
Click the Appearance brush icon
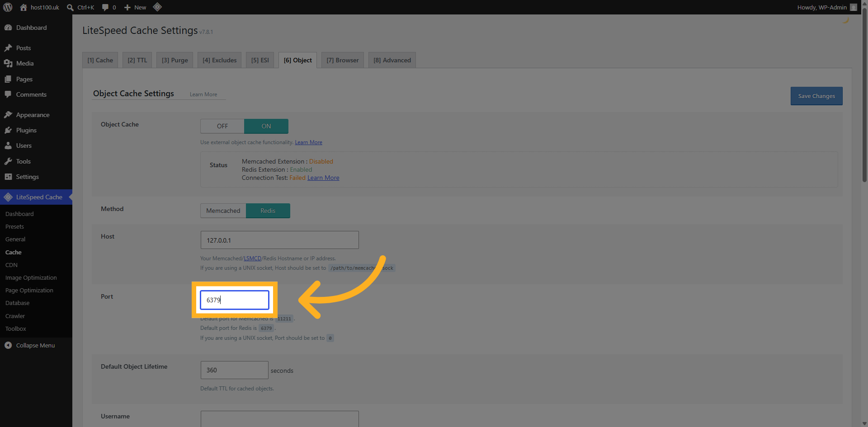(x=8, y=115)
